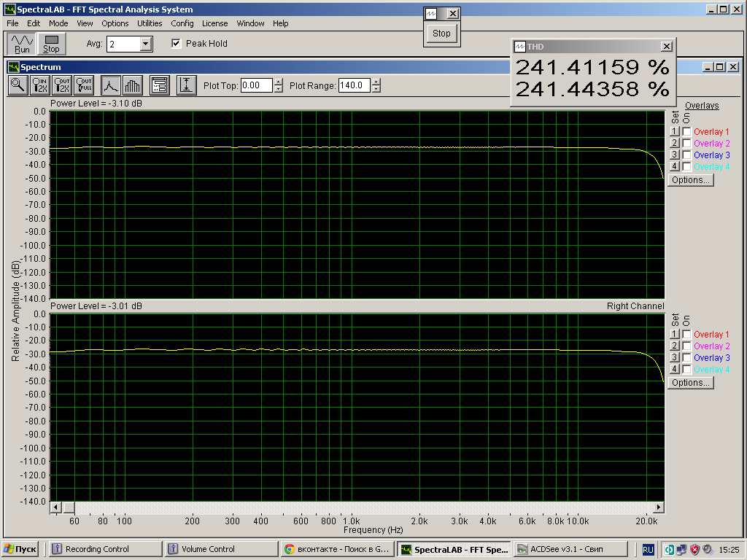Click the Zoom Out Full icon
The image size is (747, 560).
click(84, 85)
